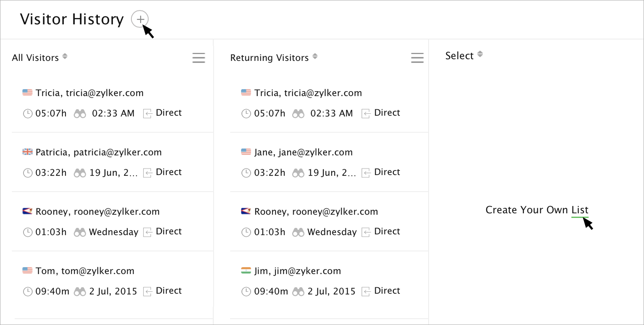The height and width of the screenshot is (325, 644).
Task: Select Tom, tom@zylker.com visitor row
Action: (x=85, y=271)
